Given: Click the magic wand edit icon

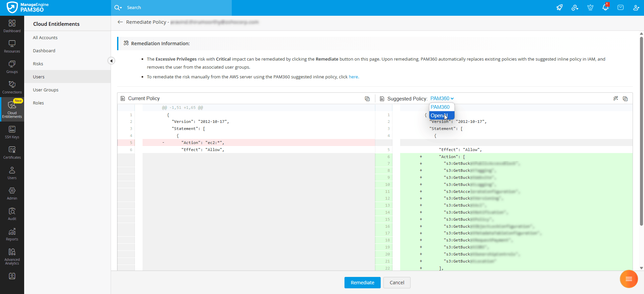Looking at the screenshot, I should [x=615, y=98].
